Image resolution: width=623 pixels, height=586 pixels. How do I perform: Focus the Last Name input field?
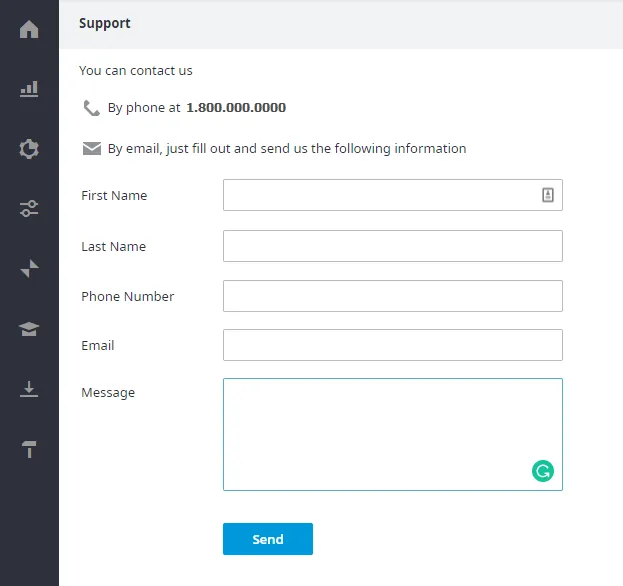point(393,246)
